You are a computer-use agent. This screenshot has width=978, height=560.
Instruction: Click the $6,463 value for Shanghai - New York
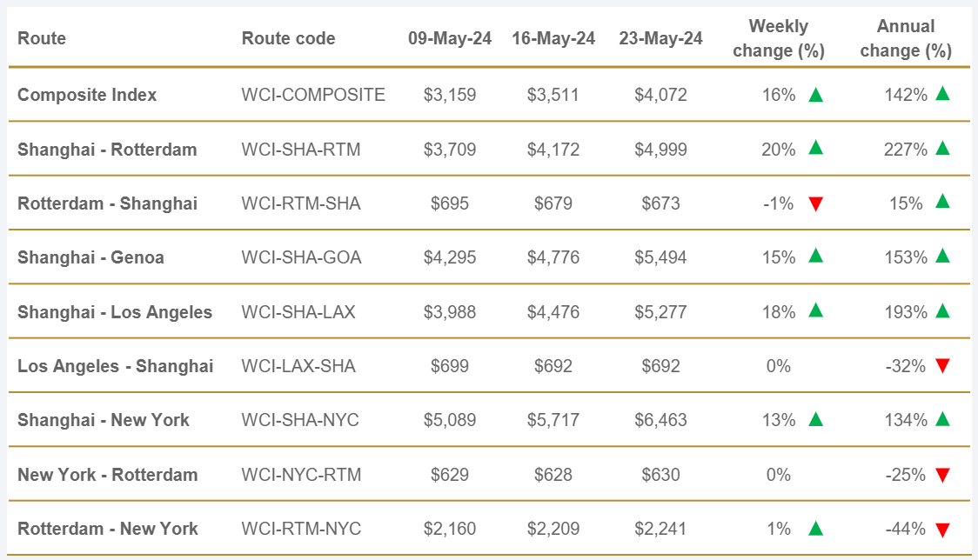pos(660,420)
